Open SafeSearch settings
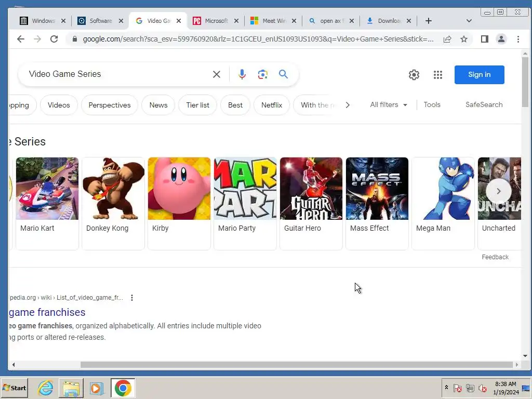Image resolution: width=532 pixels, height=399 pixels. (484, 105)
